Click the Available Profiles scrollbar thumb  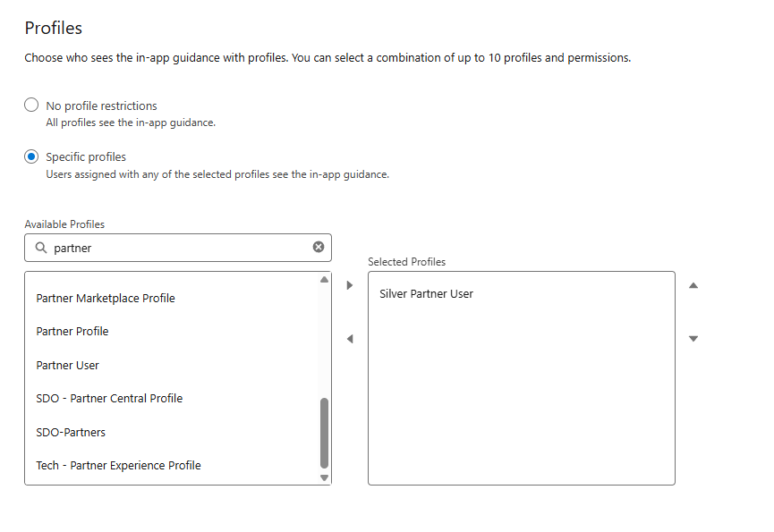click(324, 433)
